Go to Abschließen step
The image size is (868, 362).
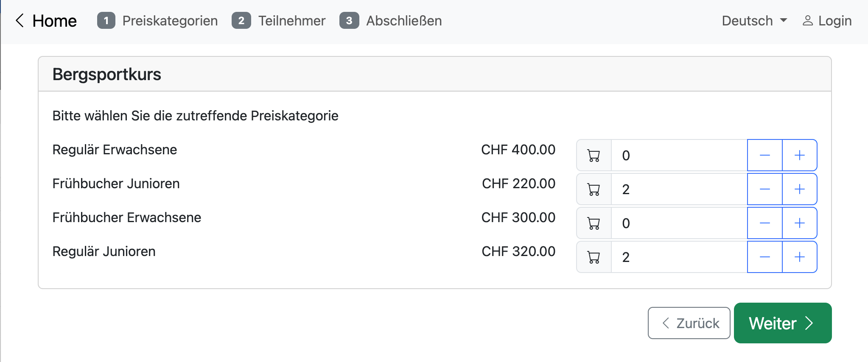391,21
